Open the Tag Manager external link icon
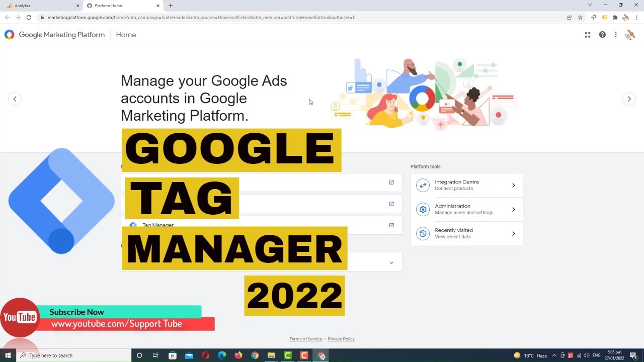The width and height of the screenshot is (644, 362). point(391,225)
